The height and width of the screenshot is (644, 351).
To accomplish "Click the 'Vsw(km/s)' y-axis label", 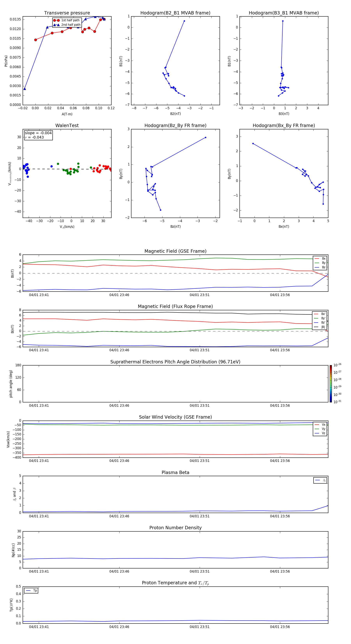I will coord(8,439).
